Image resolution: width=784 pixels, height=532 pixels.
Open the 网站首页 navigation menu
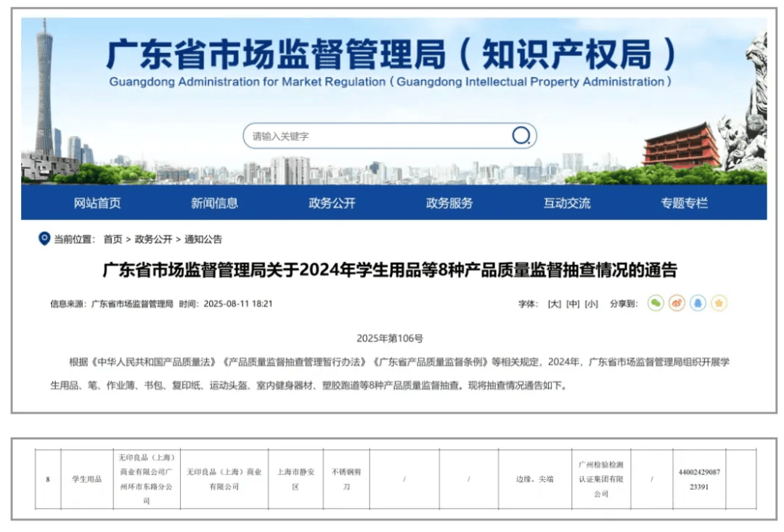tap(98, 204)
